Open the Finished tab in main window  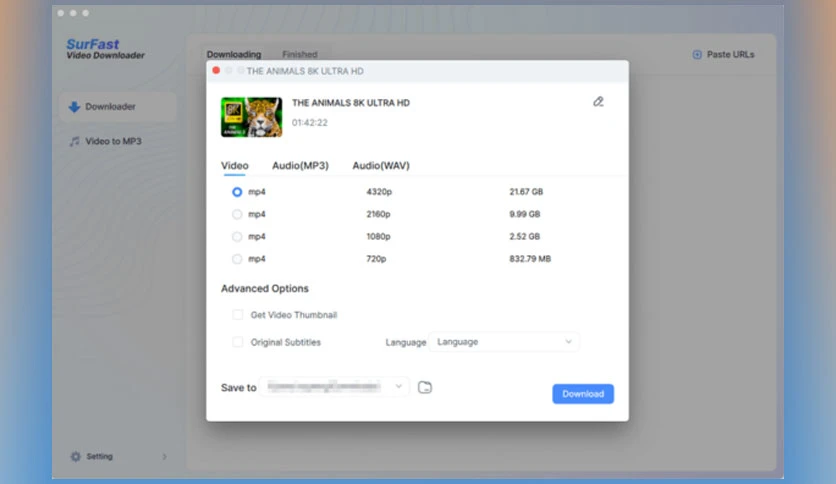pos(300,54)
